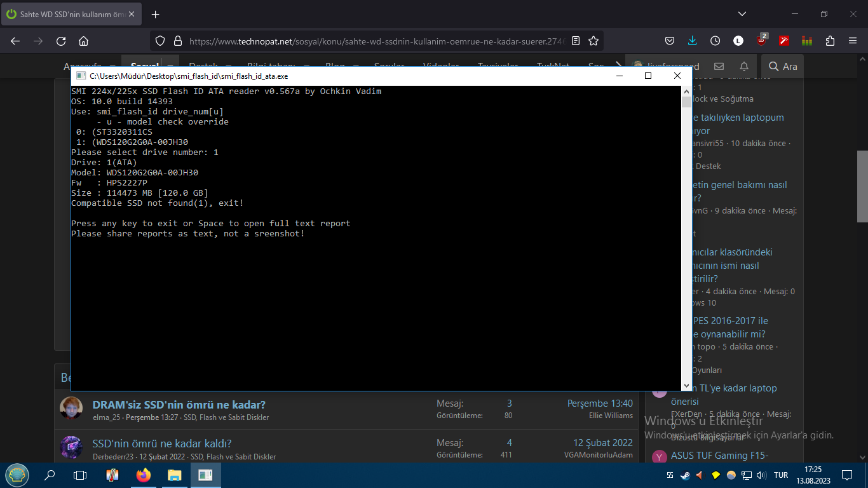Screen dimensions: 868x488
Task: Reload the Technopat page
Action: 61,41
